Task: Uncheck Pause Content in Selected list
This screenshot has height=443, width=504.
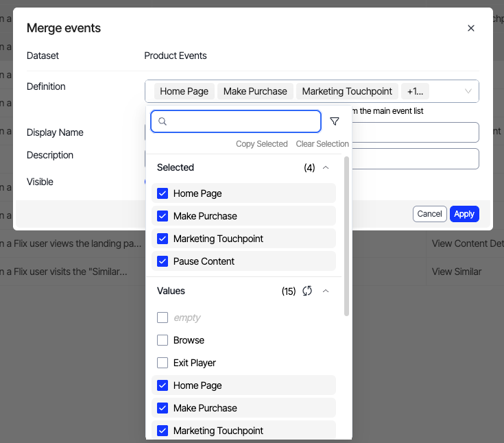Action: point(163,261)
